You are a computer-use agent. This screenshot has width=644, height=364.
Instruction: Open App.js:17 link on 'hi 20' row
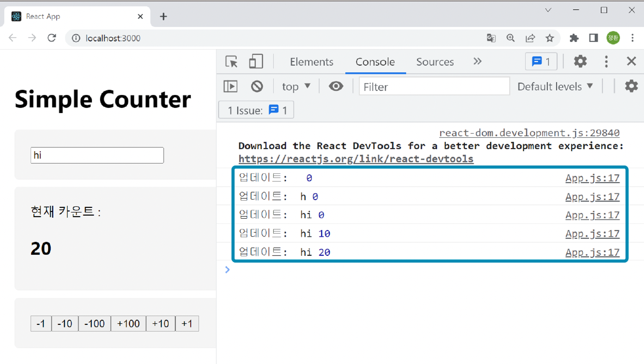click(592, 253)
